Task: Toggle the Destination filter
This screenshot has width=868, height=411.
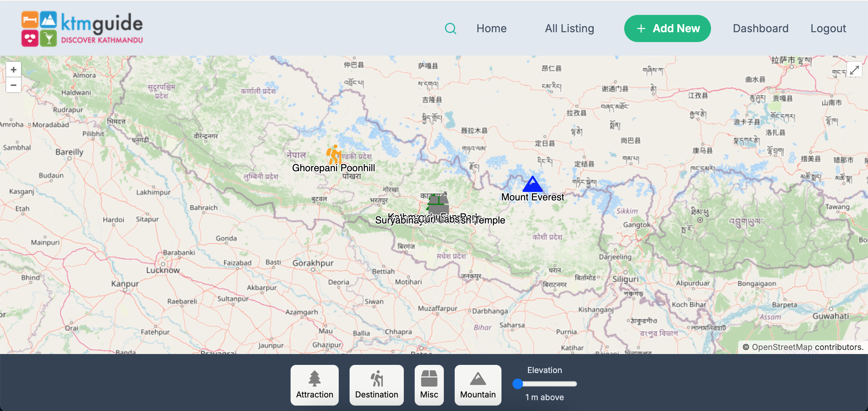Action: click(x=376, y=385)
